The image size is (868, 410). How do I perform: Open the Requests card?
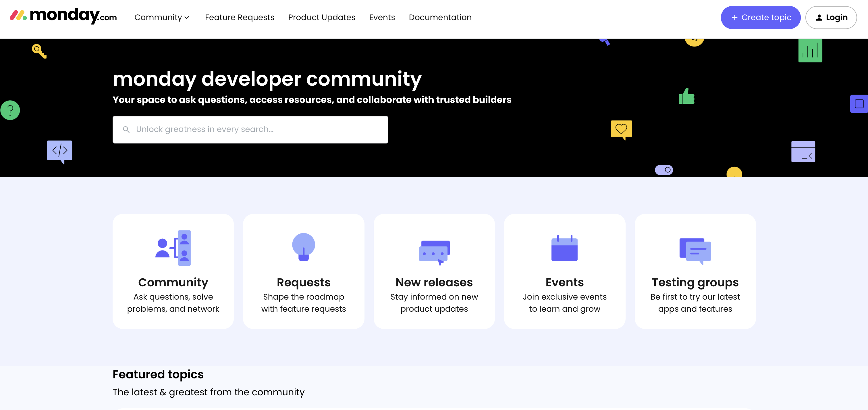point(304,271)
